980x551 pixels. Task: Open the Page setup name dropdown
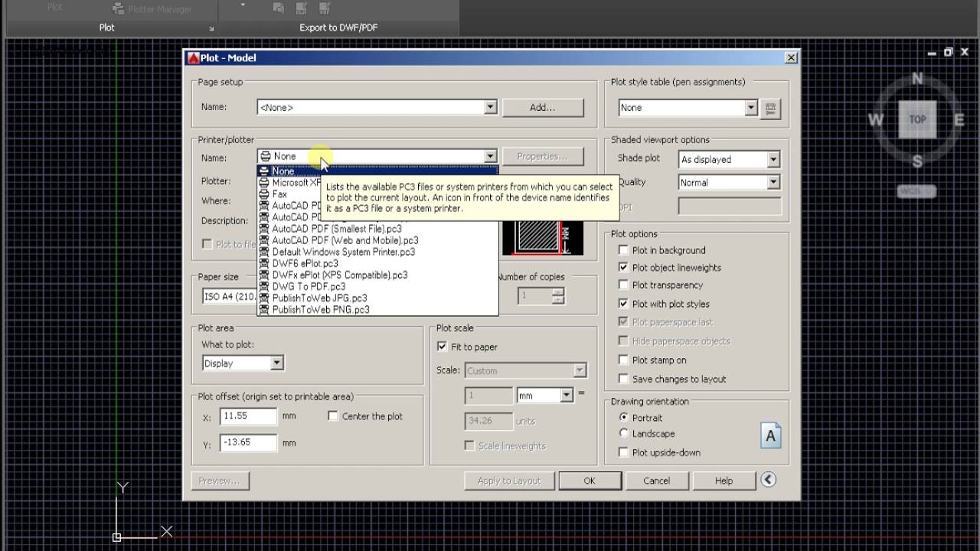[490, 107]
